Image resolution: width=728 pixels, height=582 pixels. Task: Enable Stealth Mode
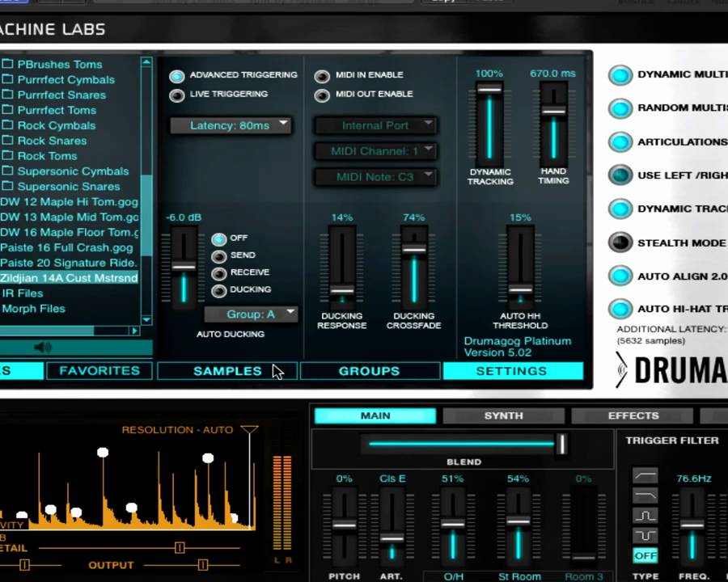click(620, 242)
